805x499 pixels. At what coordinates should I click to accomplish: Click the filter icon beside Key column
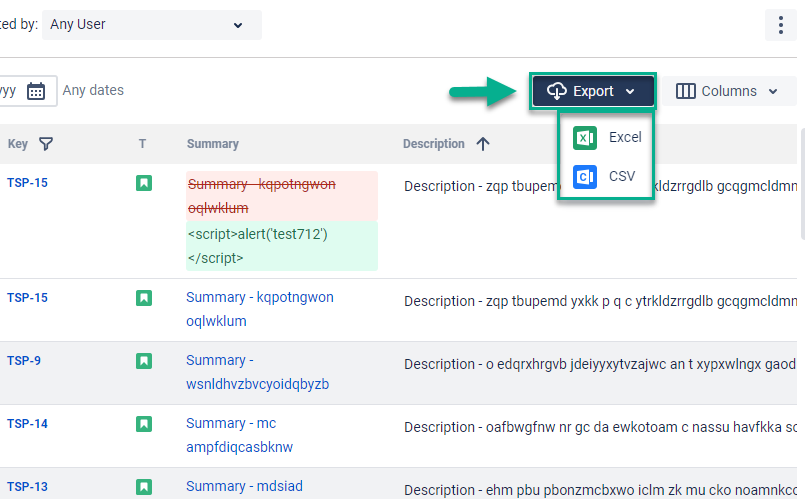45,144
